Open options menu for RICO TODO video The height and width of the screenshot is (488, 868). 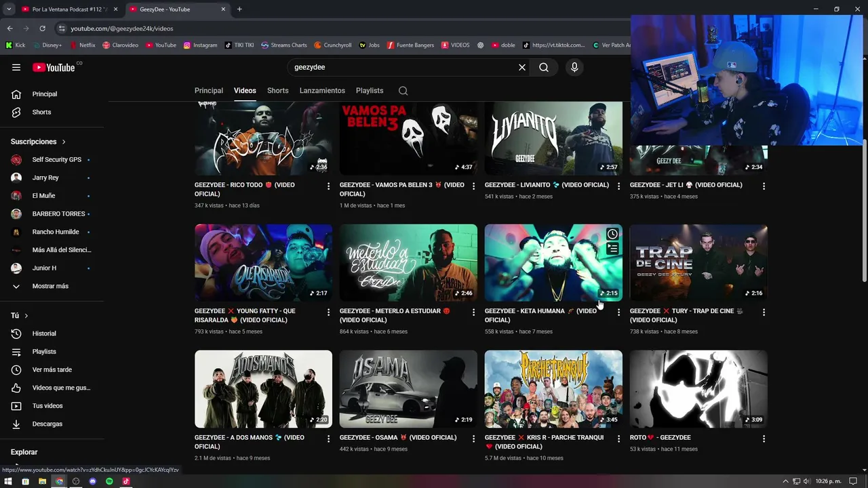[328, 186]
